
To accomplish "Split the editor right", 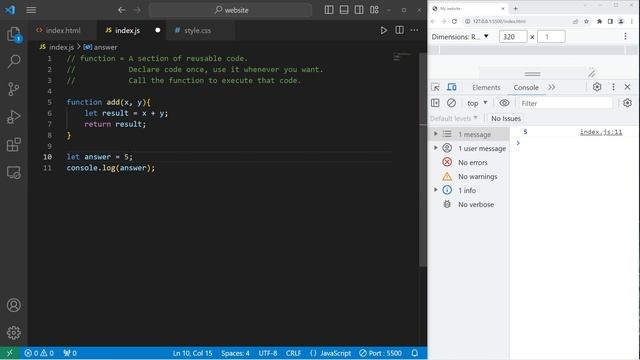I will click(x=399, y=30).
